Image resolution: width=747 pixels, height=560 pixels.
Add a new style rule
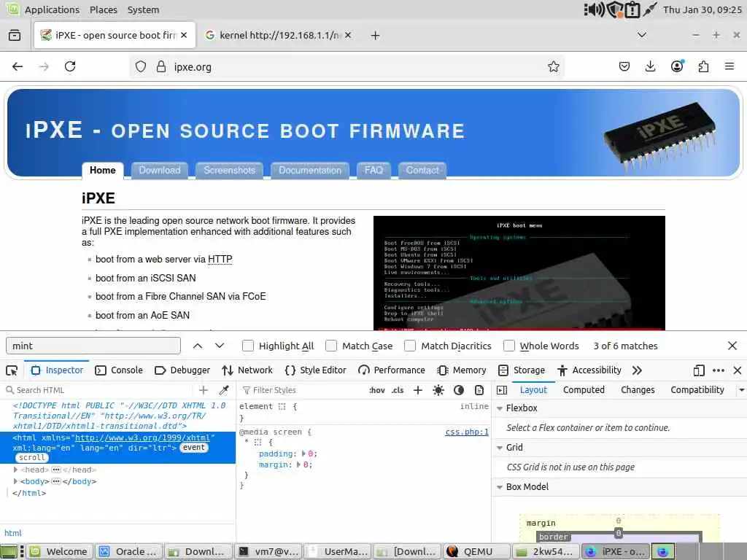click(418, 390)
